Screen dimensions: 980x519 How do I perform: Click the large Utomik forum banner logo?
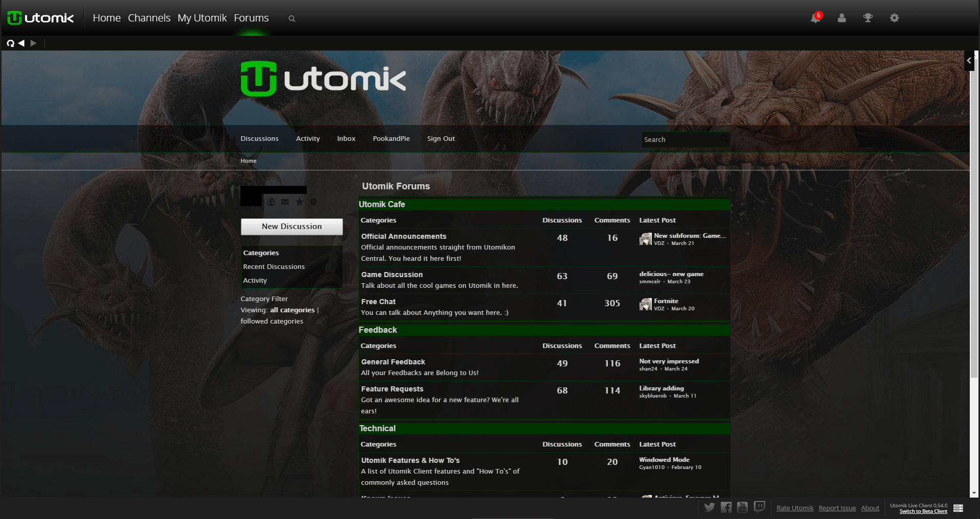(323, 79)
